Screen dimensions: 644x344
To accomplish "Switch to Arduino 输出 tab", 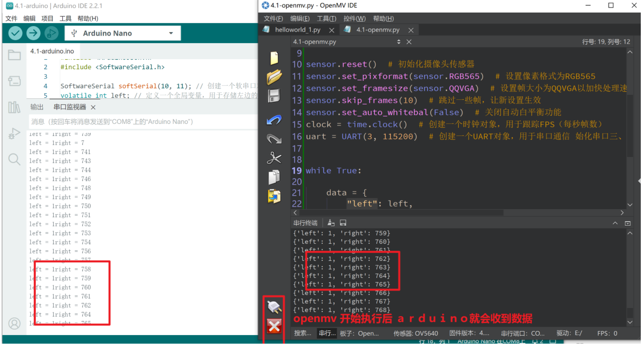I will (x=37, y=107).
